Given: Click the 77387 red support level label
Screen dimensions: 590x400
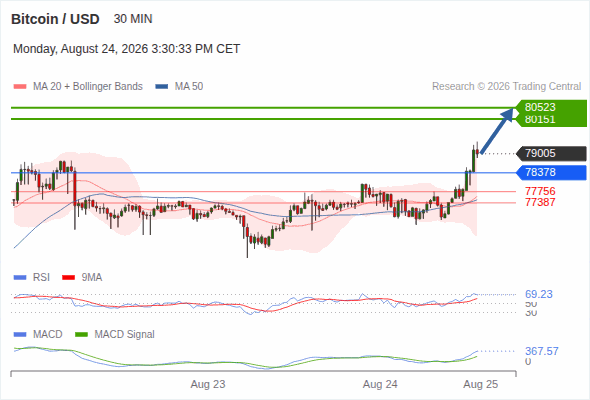Looking at the screenshot, I should coord(540,202).
